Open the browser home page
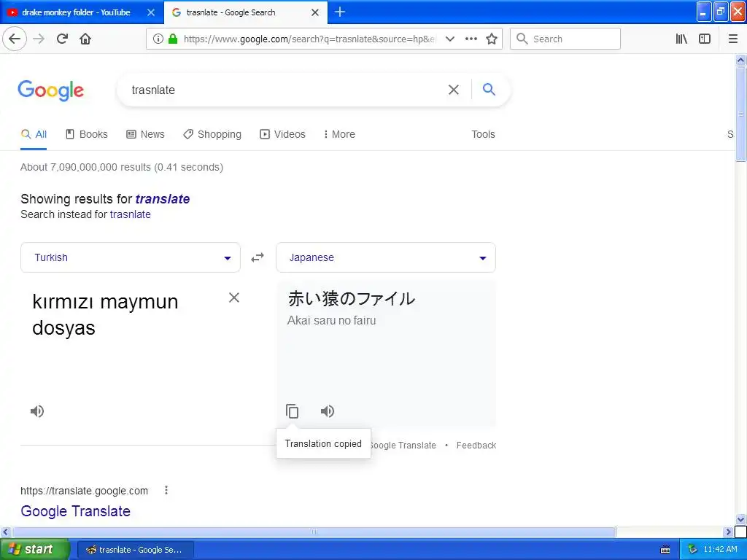Viewport: 747px width, 560px height. [x=85, y=39]
